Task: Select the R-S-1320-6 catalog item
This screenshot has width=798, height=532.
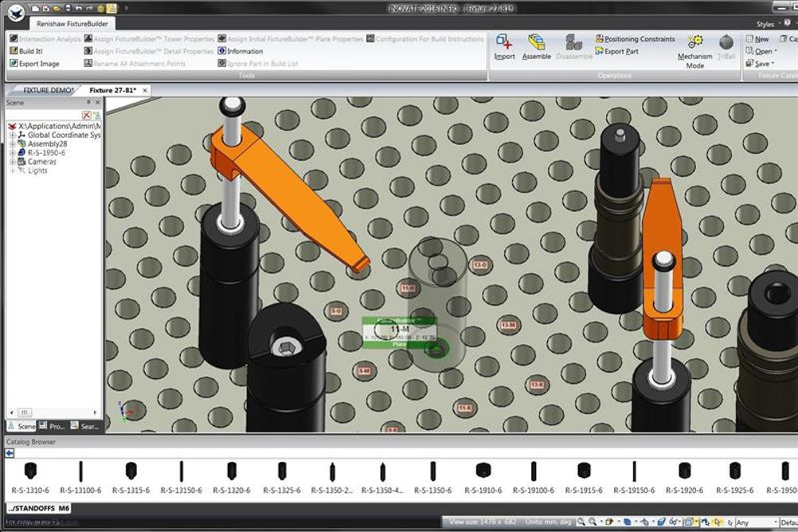Action: [x=232, y=478]
